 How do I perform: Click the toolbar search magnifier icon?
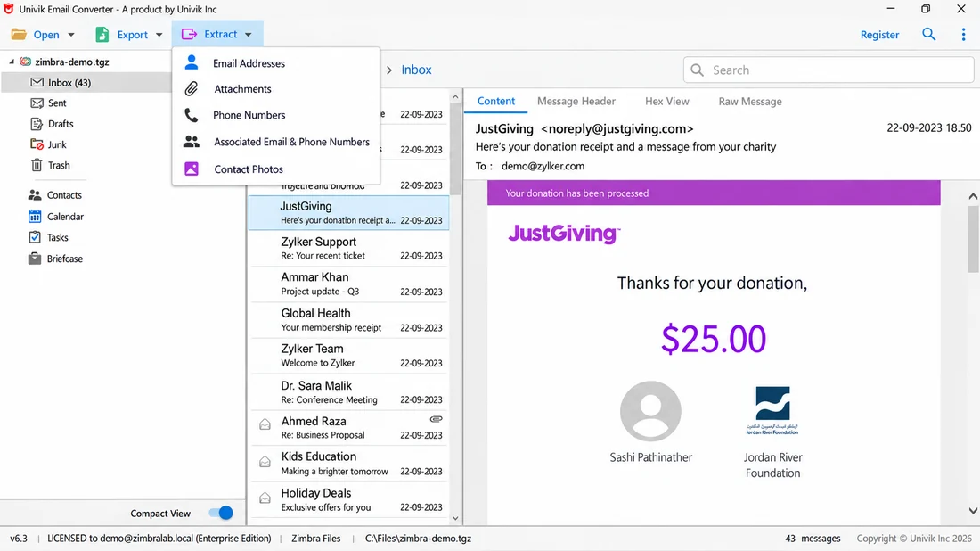[928, 35]
